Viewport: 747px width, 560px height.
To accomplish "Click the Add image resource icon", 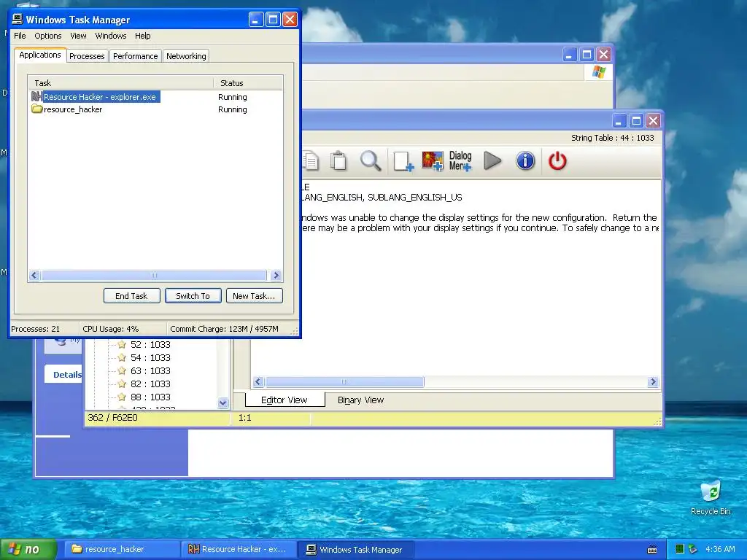I will [432, 161].
